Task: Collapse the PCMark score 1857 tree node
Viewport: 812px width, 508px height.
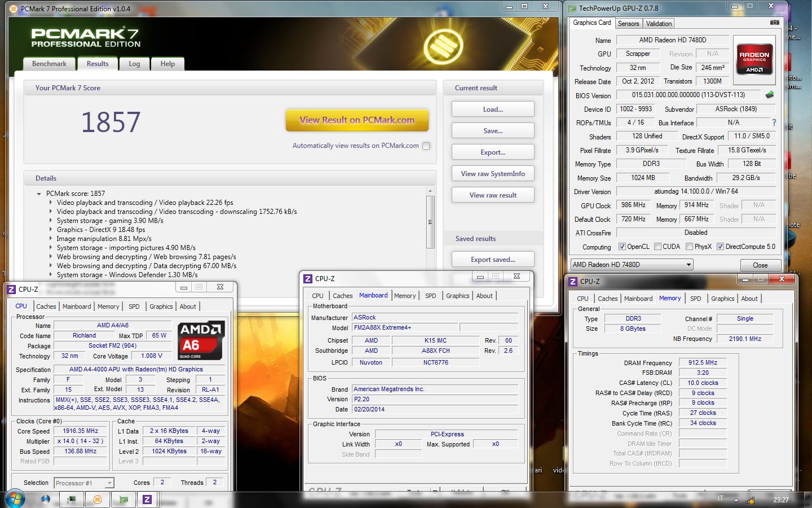Action: pyautogui.click(x=39, y=194)
